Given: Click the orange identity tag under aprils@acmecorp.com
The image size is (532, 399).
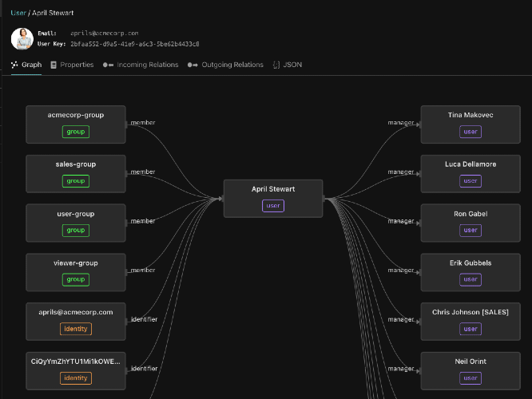Looking at the screenshot, I should [x=76, y=329].
